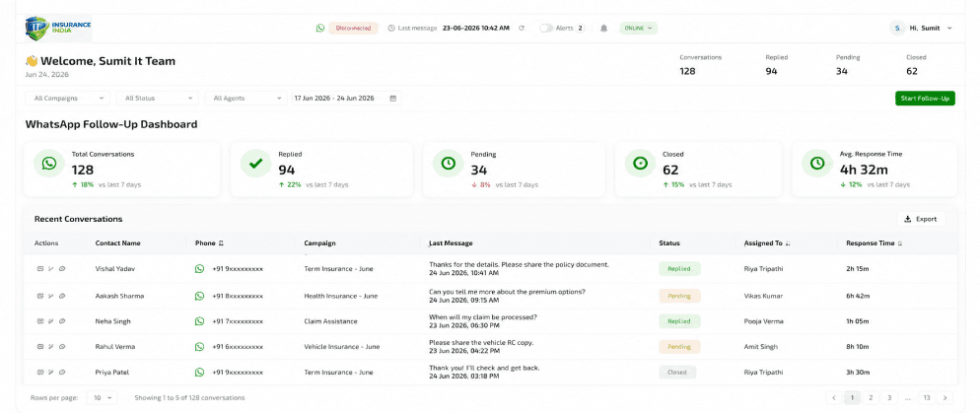Click chat bubble icon for Neha Singh
980x413 pixels.
point(62,321)
